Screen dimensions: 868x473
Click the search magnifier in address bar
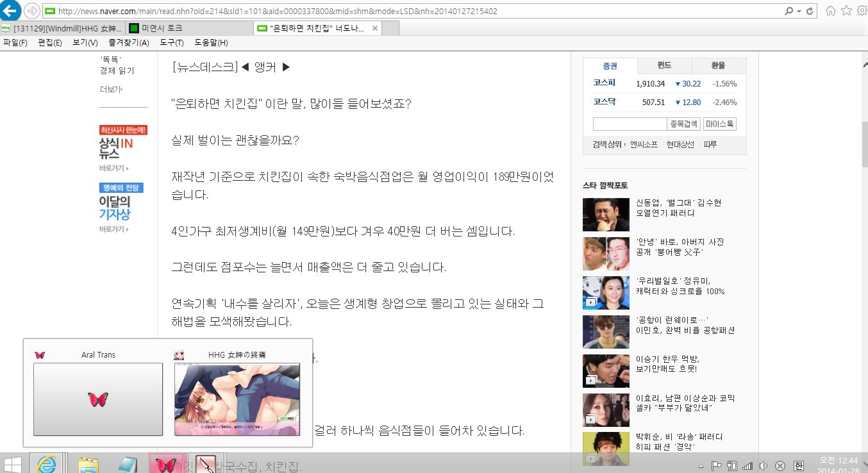pos(789,12)
